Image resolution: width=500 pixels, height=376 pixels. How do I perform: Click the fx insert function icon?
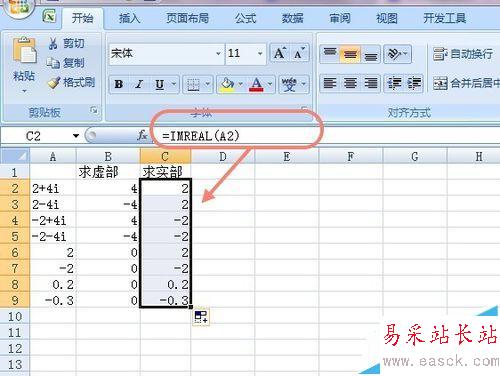click(142, 135)
